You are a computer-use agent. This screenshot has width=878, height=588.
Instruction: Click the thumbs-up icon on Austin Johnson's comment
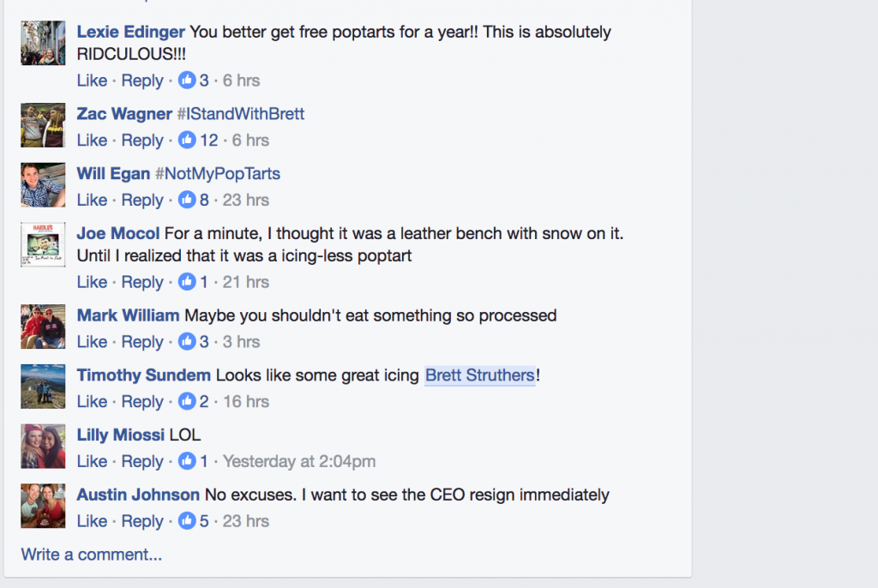coord(187,521)
